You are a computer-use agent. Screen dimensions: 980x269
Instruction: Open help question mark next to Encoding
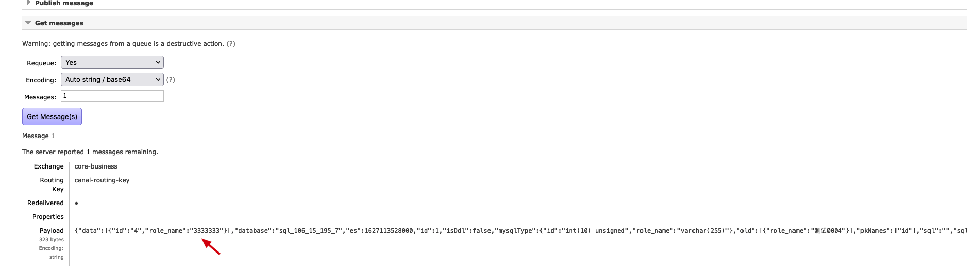(171, 80)
